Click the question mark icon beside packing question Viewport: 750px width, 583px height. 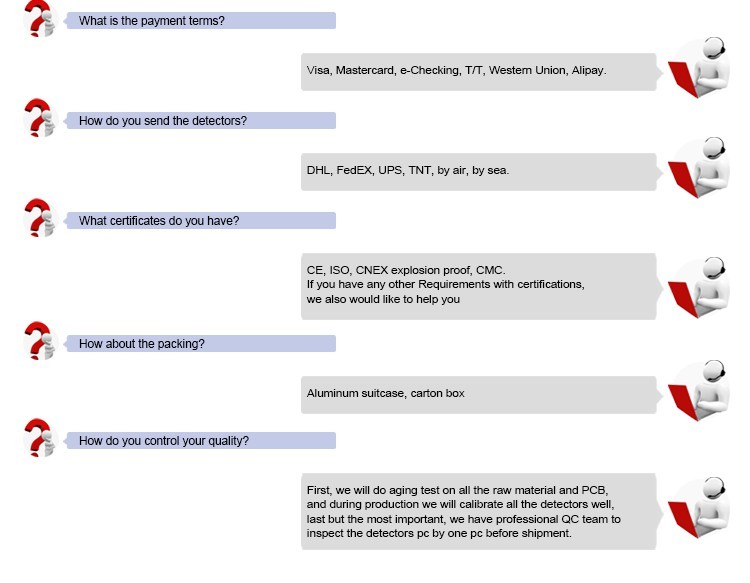pyautogui.click(x=40, y=341)
